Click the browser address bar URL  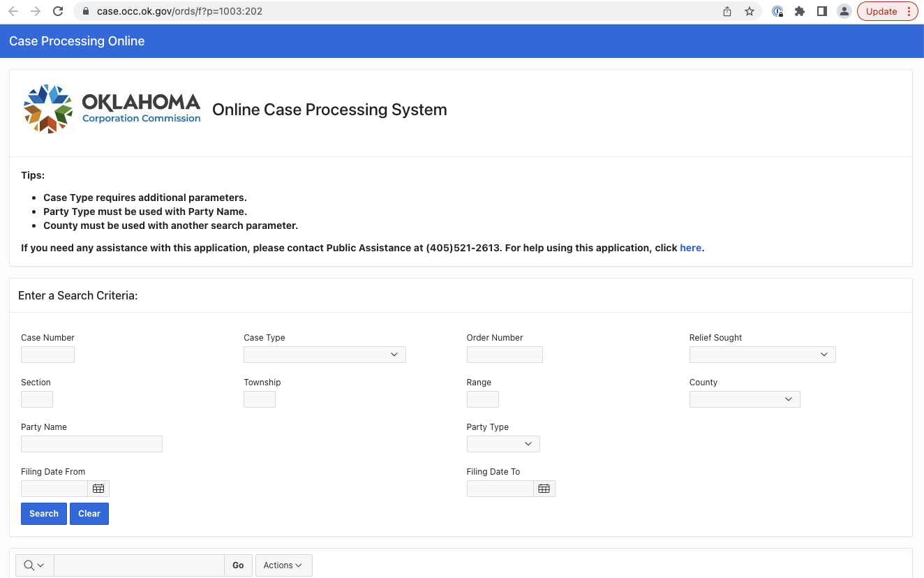(x=179, y=11)
